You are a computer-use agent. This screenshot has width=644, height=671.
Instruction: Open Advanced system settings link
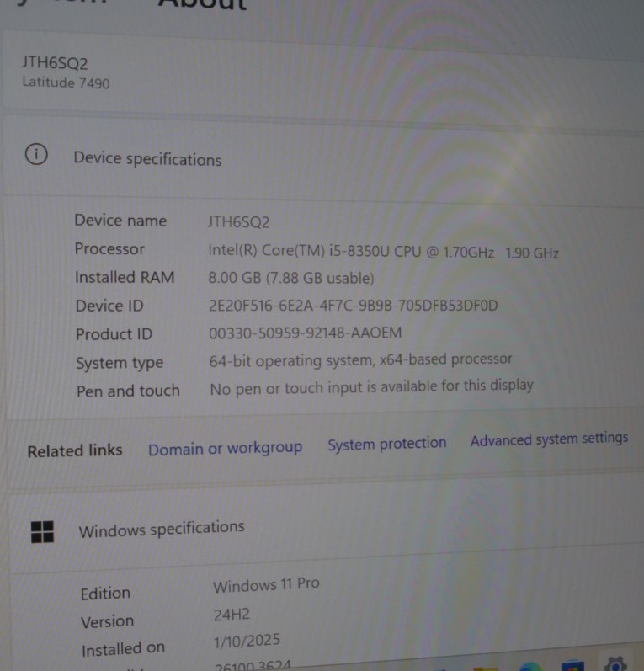550,439
